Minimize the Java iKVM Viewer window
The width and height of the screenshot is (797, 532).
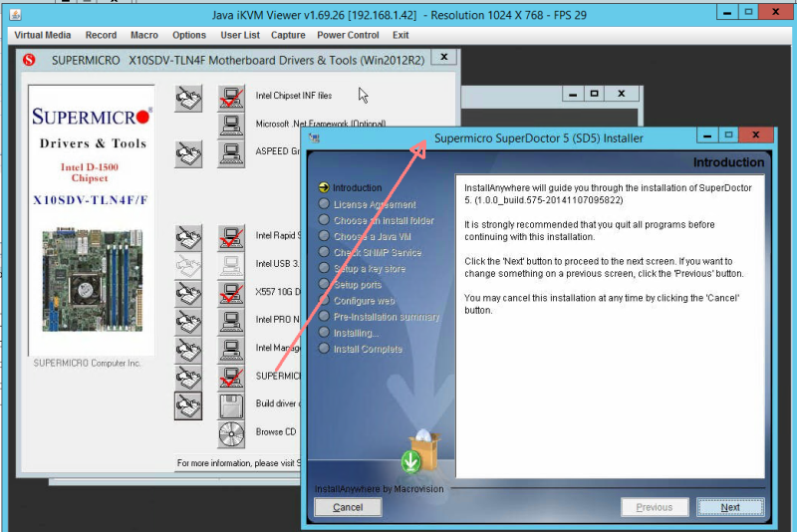point(727,12)
